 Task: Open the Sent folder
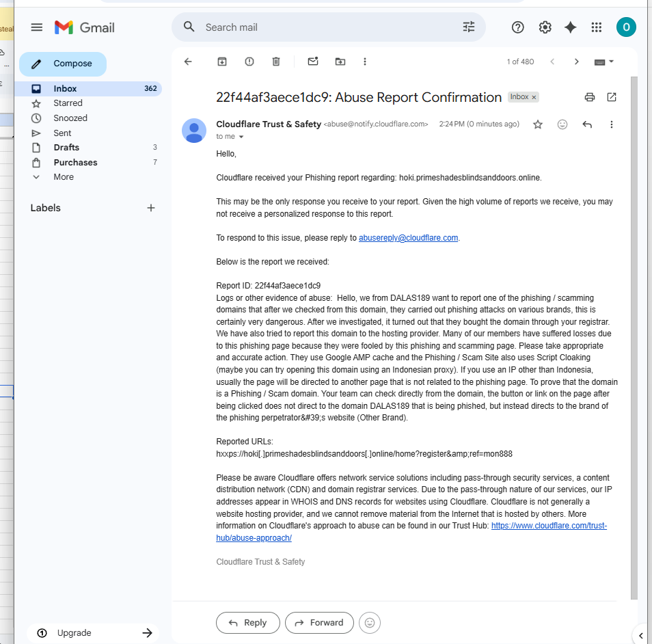pyautogui.click(x=88, y=133)
